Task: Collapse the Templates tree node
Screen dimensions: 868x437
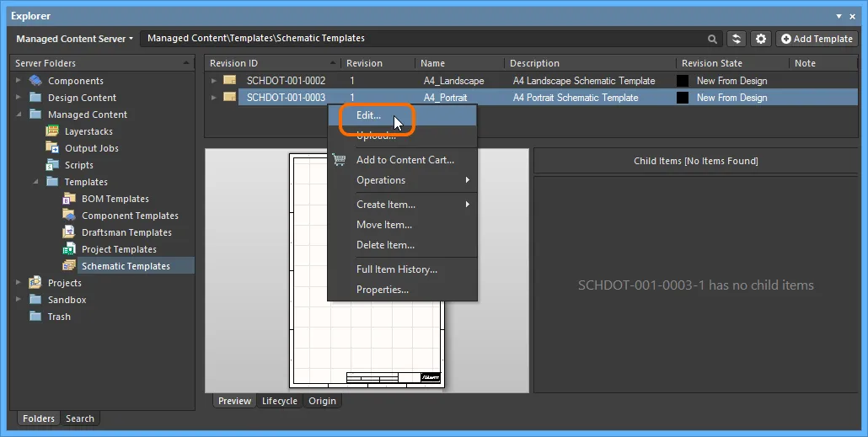Action: point(35,181)
